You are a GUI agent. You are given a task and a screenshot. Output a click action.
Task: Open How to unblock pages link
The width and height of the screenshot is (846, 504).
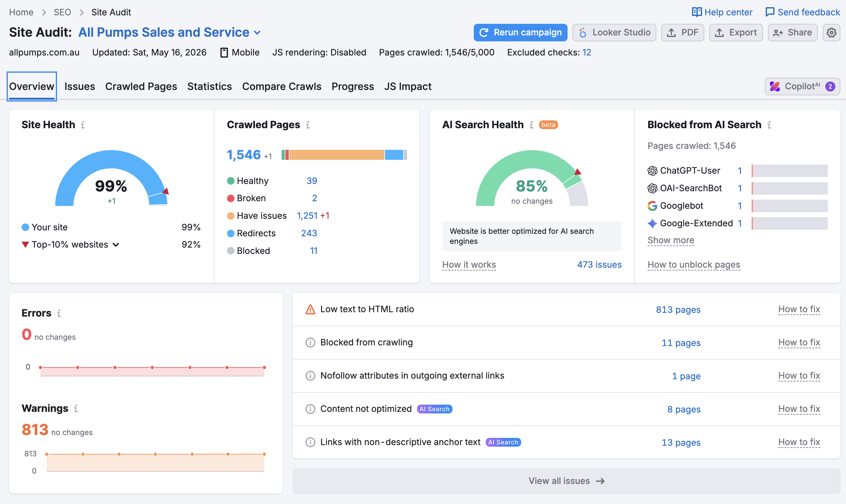(694, 265)
